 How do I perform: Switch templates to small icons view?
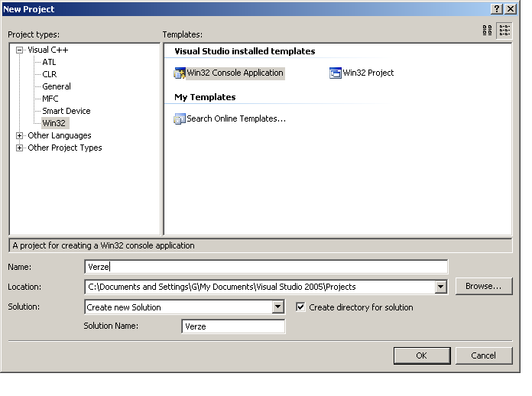[x=504, y=31]
